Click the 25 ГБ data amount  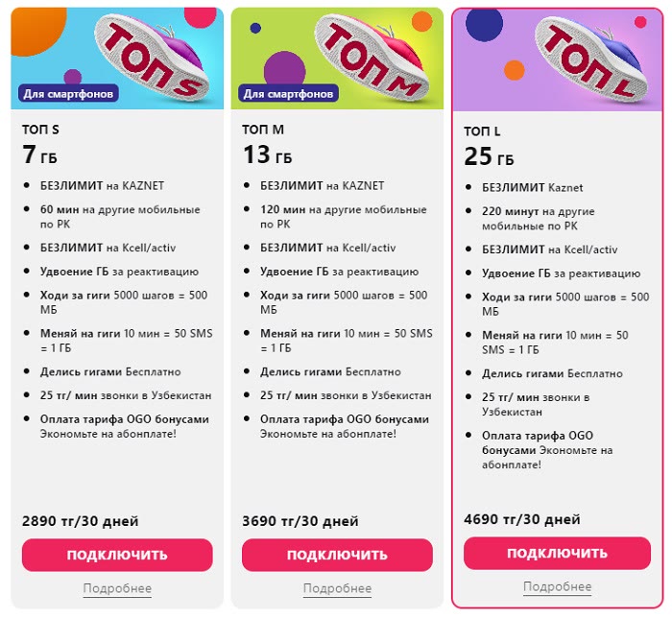(x=489, y=156)
